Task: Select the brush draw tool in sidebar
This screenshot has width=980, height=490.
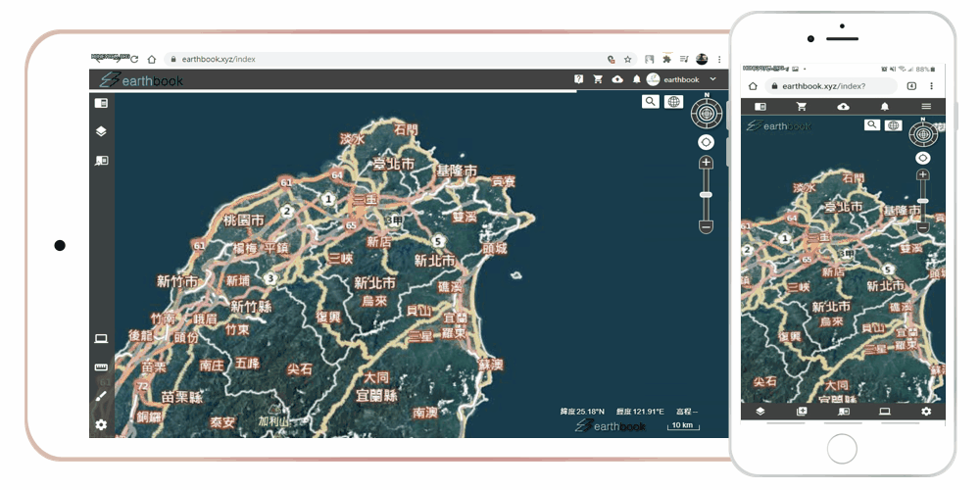Action: pos(101,396)
